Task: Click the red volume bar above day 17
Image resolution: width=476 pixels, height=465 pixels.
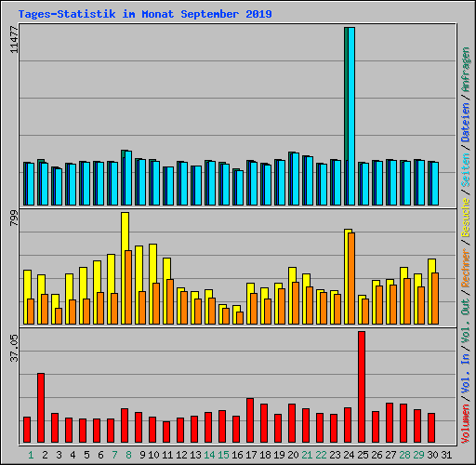Action: 250,420
